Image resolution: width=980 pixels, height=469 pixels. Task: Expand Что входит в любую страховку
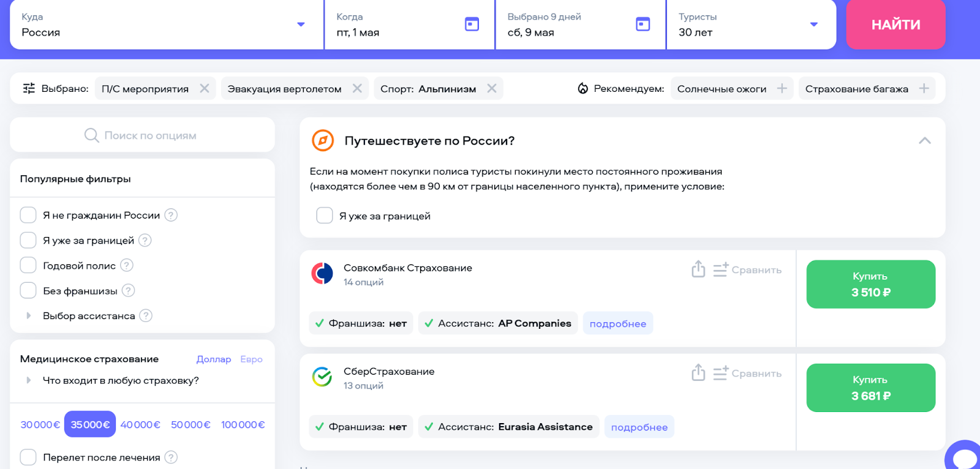pos(28,380)
